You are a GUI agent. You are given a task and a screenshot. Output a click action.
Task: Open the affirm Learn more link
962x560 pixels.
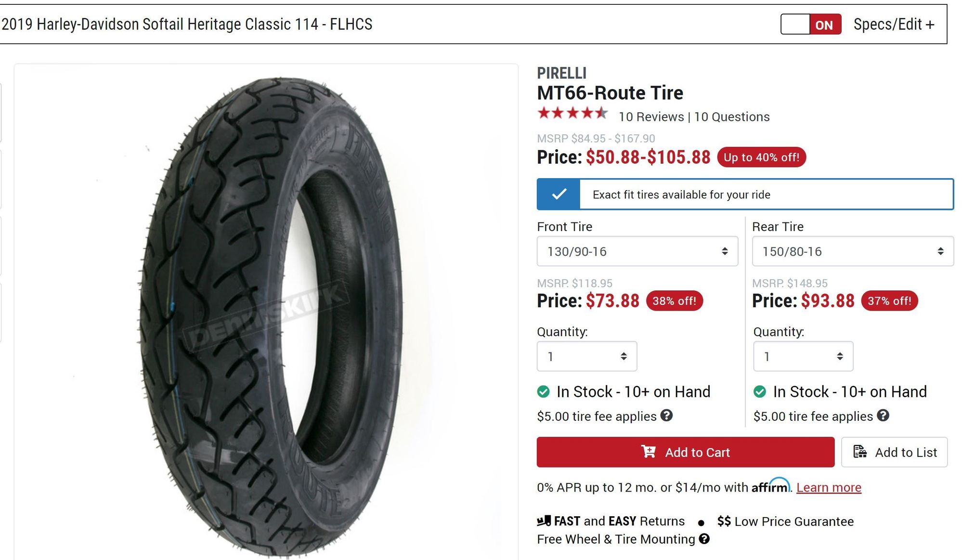tap(829, 487)
